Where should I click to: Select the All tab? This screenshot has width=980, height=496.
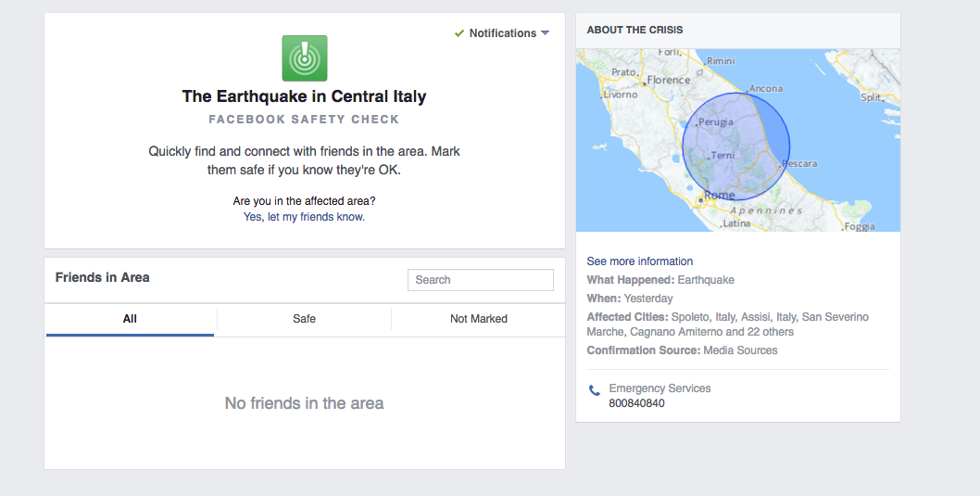coord(130,319)
